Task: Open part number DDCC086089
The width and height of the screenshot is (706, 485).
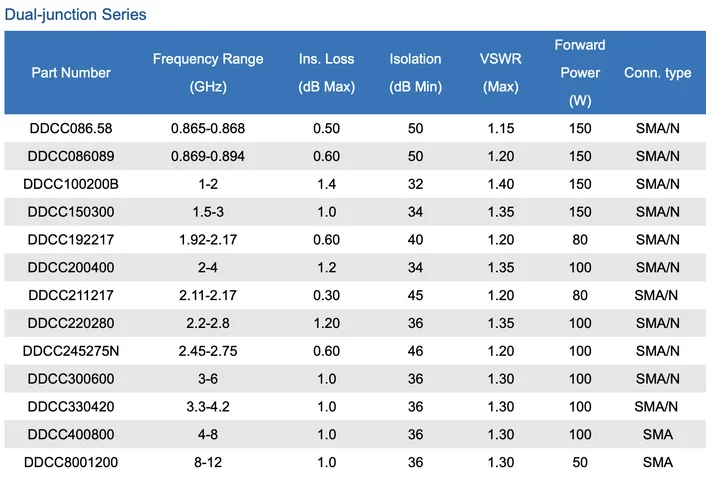Action: pos(71,157)
